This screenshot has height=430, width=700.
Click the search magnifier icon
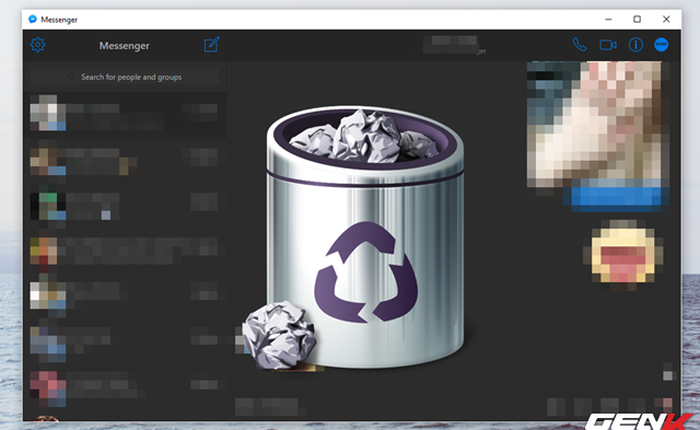(x=71, y=77)
